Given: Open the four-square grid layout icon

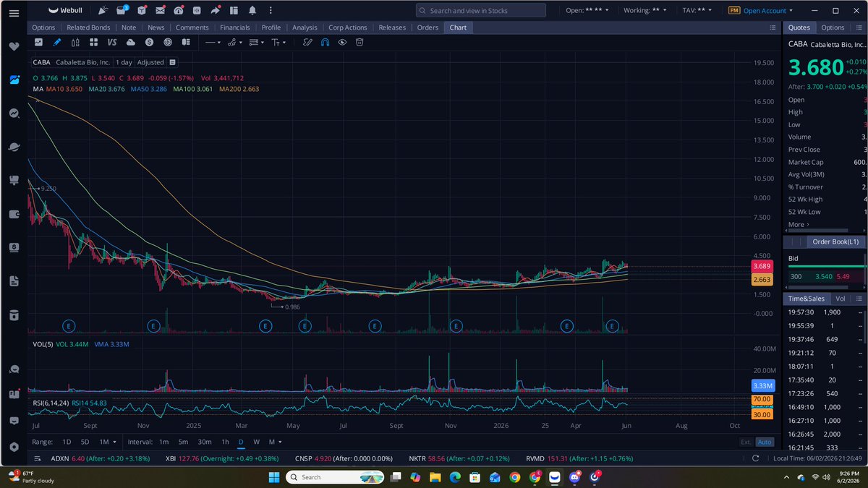Looking at the screenshot, I should pos(93,43).
